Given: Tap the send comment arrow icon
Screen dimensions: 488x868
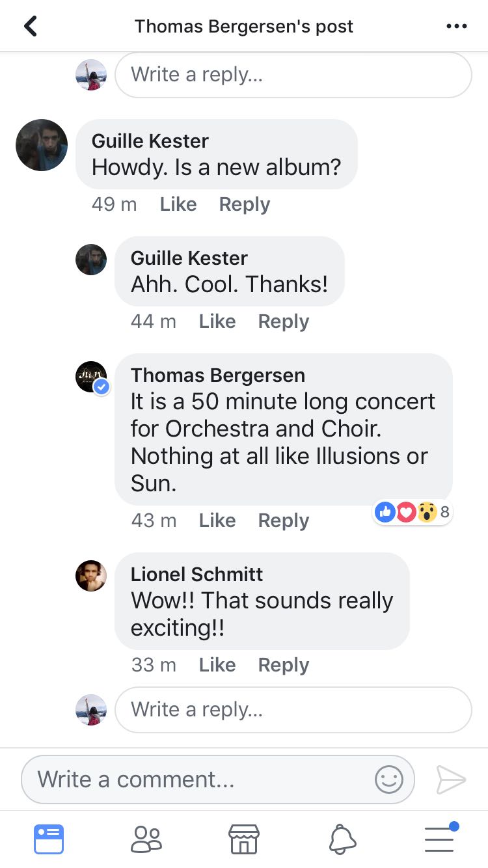Looking at the screenshot, I should pos(451,780).
